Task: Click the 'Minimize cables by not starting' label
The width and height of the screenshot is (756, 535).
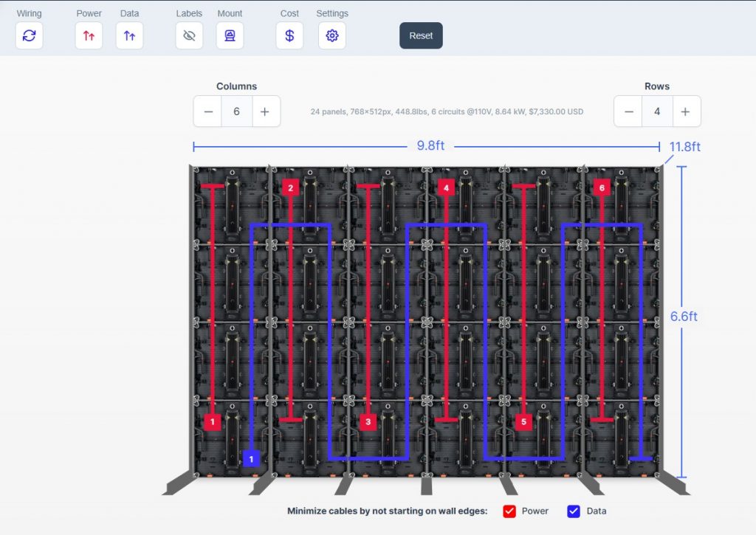Action: click(x=387, y=511)
